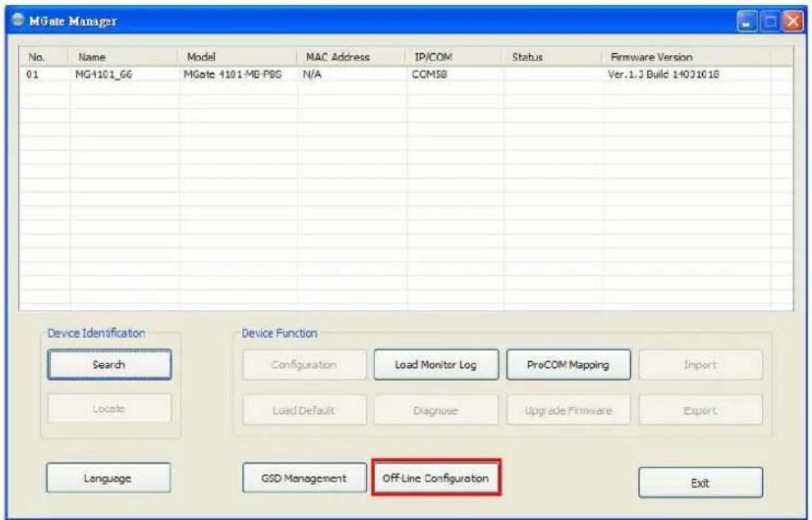Exit MGate Manager

point(700,483)
